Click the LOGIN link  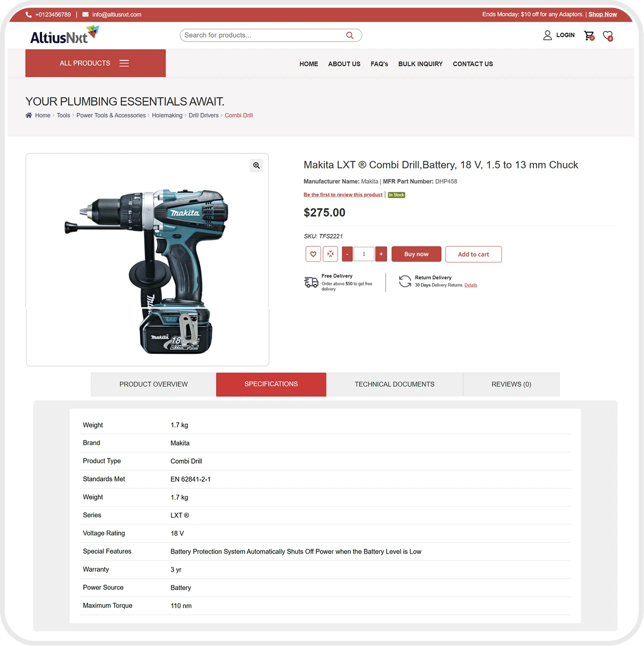click(566, 35)
